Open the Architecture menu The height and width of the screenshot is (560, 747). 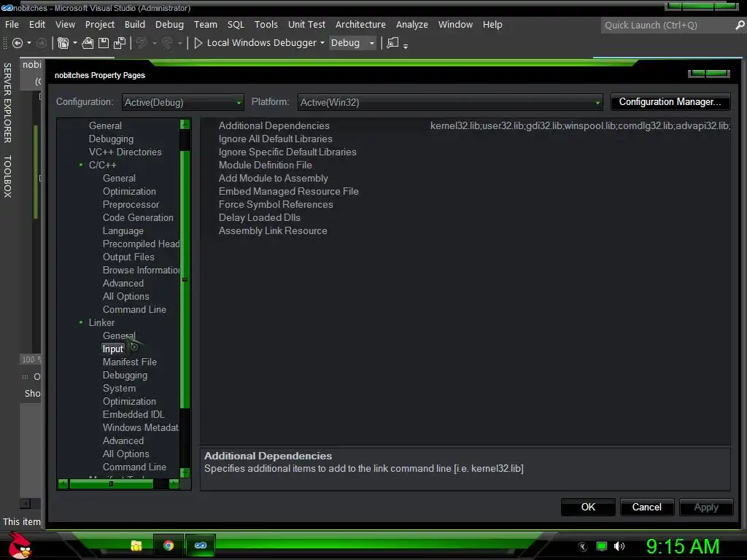click(360, 24)
